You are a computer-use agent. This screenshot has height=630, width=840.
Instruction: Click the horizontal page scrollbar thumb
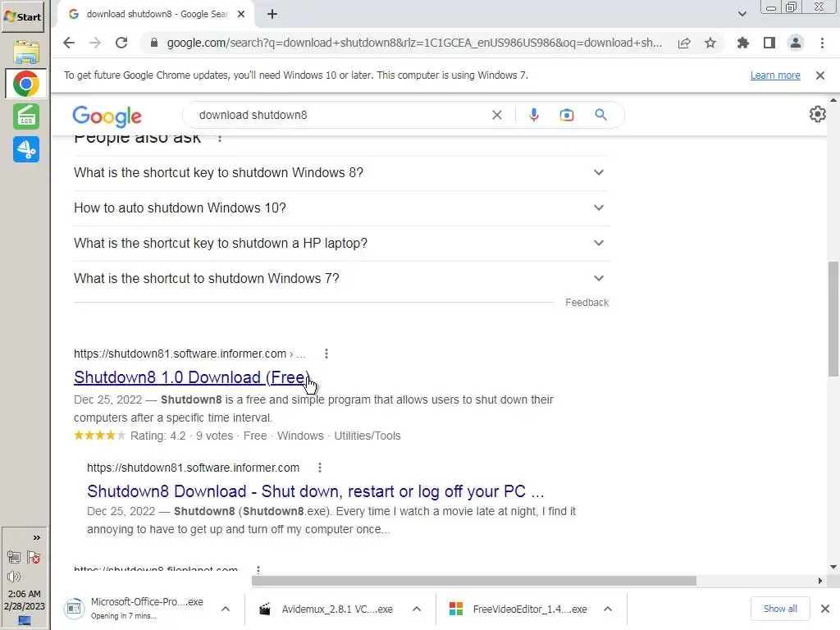coord(474,581)
